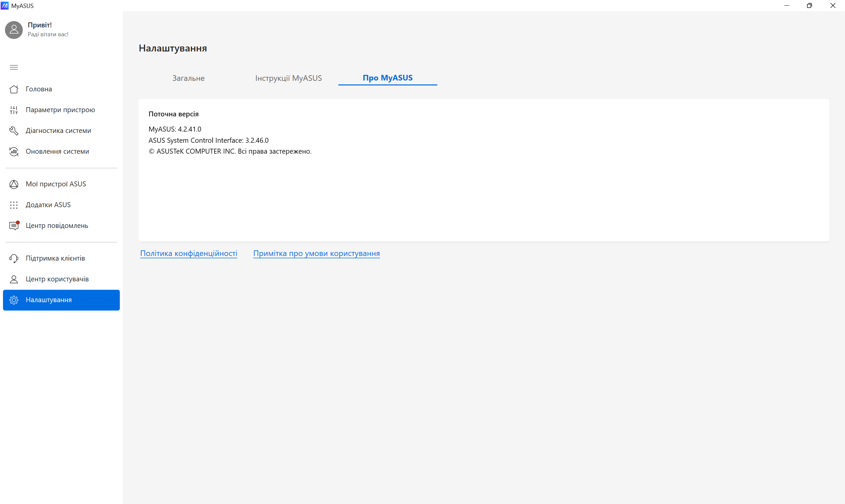The width and height of the screenshot is (845, 504).
Task: Click the update icon for Оновлення системи
Action: pyautogui.click(x=14, y=151)
